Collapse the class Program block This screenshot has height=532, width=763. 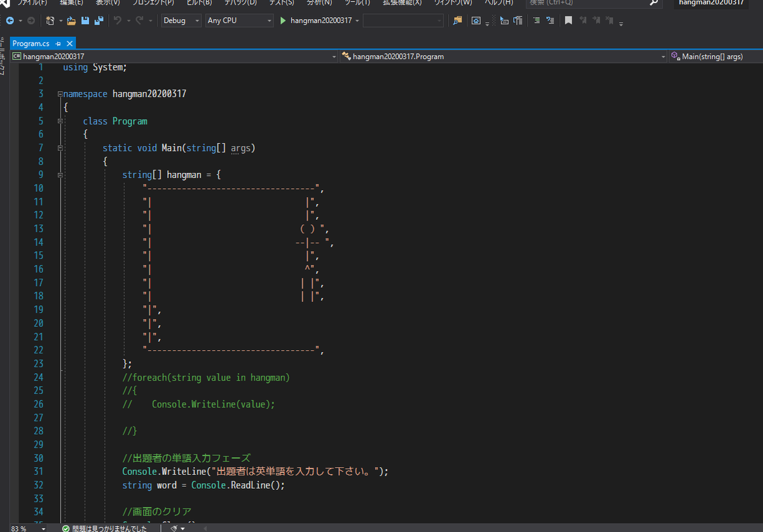[59, 121]
